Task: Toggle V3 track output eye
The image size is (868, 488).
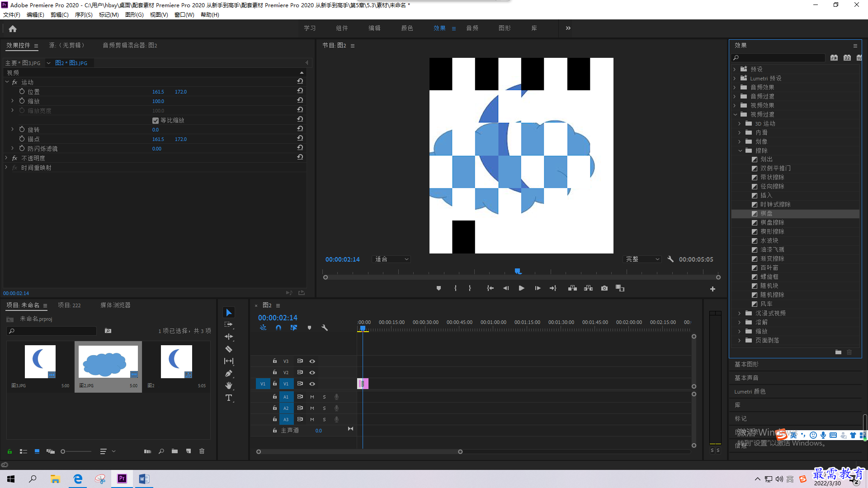Action: click(x=312, y=361)
